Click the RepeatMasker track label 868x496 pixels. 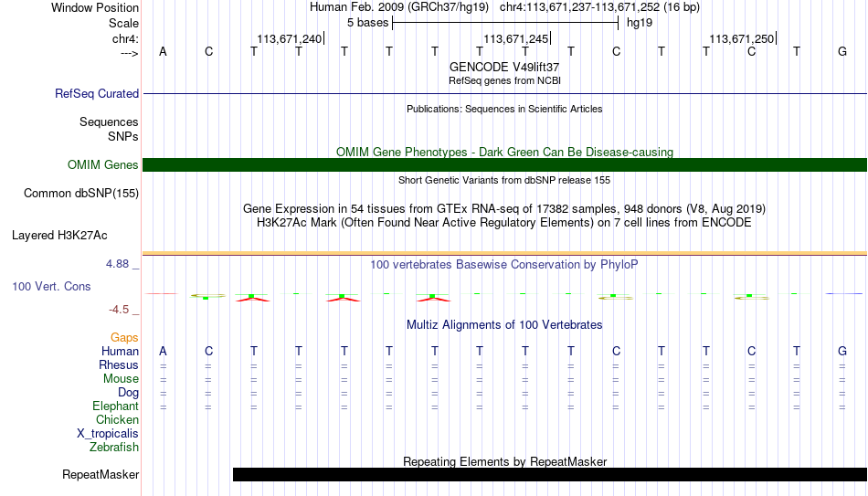point(101,474)
